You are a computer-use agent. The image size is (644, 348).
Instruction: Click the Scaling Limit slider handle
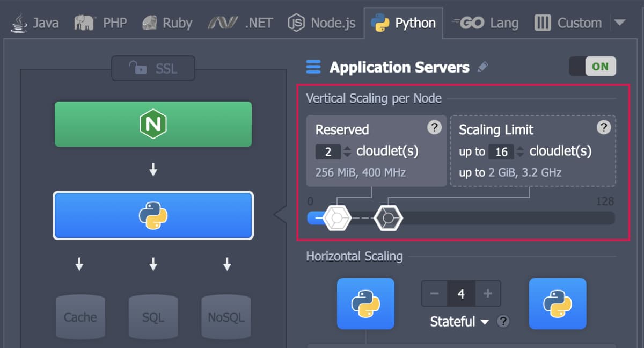(388, 218)
